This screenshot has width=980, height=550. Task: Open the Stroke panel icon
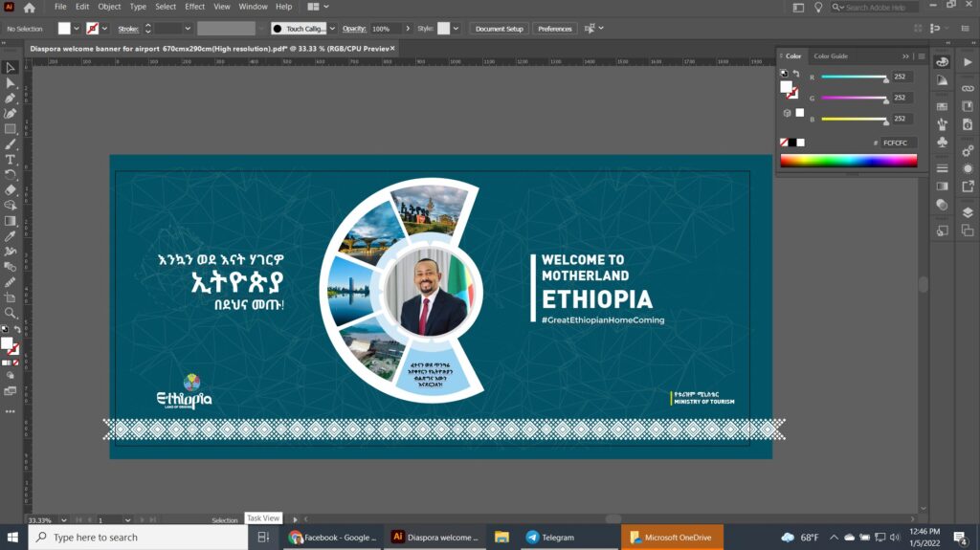coord(942,168)
